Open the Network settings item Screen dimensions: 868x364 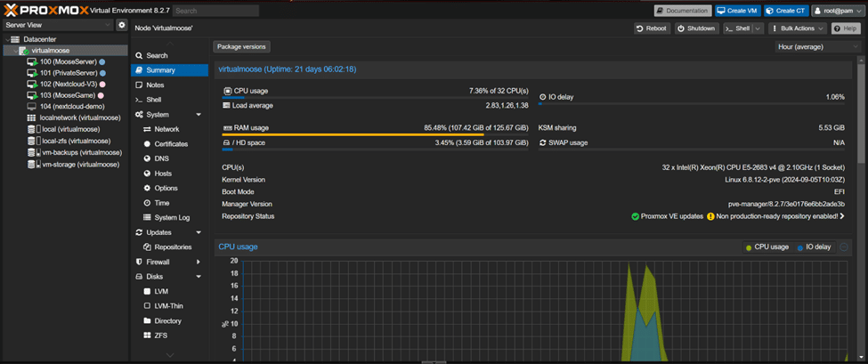tap(169, 129)
